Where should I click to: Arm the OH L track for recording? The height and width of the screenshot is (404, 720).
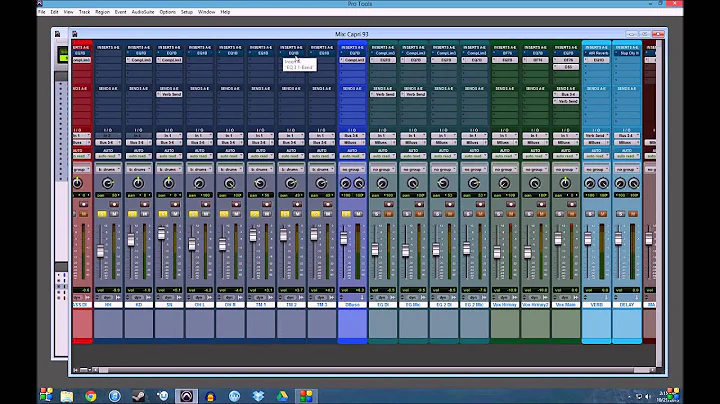206,204
